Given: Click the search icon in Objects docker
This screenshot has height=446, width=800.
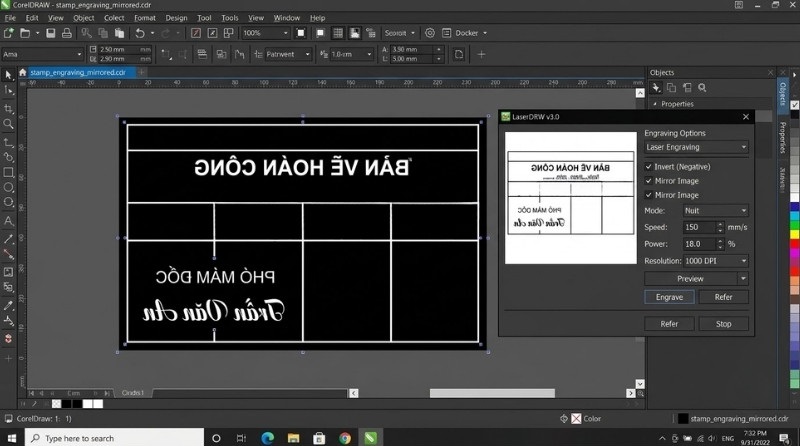Looking at the screenshot, I should click(x=703, y=88).
